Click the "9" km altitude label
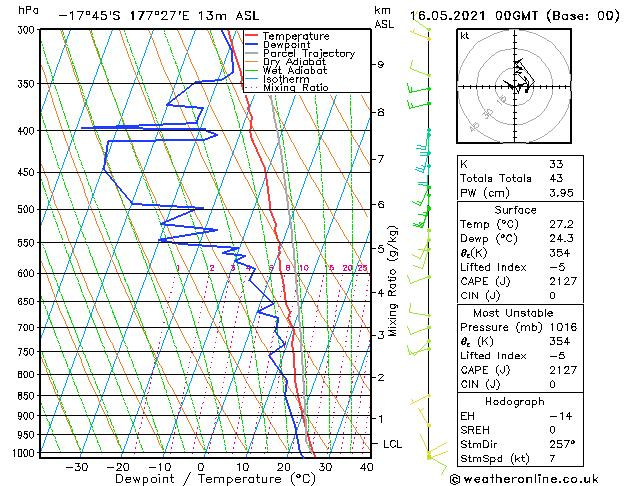Viewport: 629px width, 486px height. pyautogui.click(x=381, y=65)
